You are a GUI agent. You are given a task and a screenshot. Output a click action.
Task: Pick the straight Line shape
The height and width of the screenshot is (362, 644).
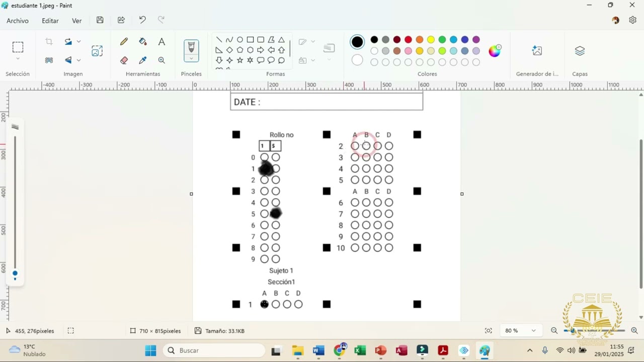click(x=219, y=40)
